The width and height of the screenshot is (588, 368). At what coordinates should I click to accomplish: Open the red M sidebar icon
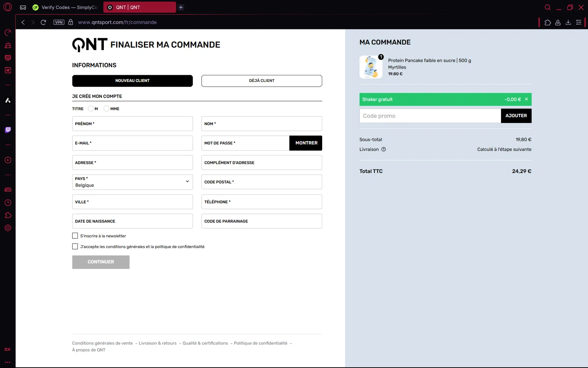[8, 70]
